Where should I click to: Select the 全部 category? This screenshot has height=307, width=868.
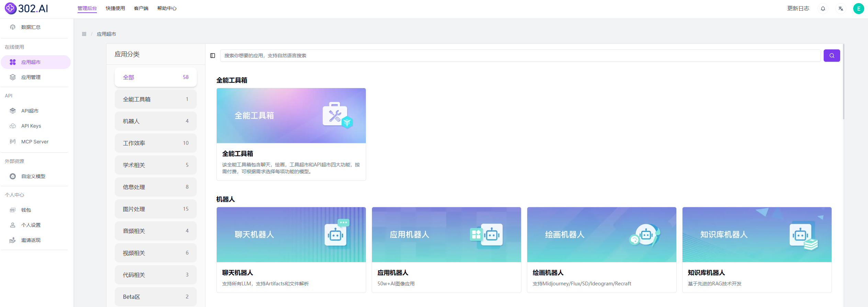pyautogui.click(x=156, y=77)
